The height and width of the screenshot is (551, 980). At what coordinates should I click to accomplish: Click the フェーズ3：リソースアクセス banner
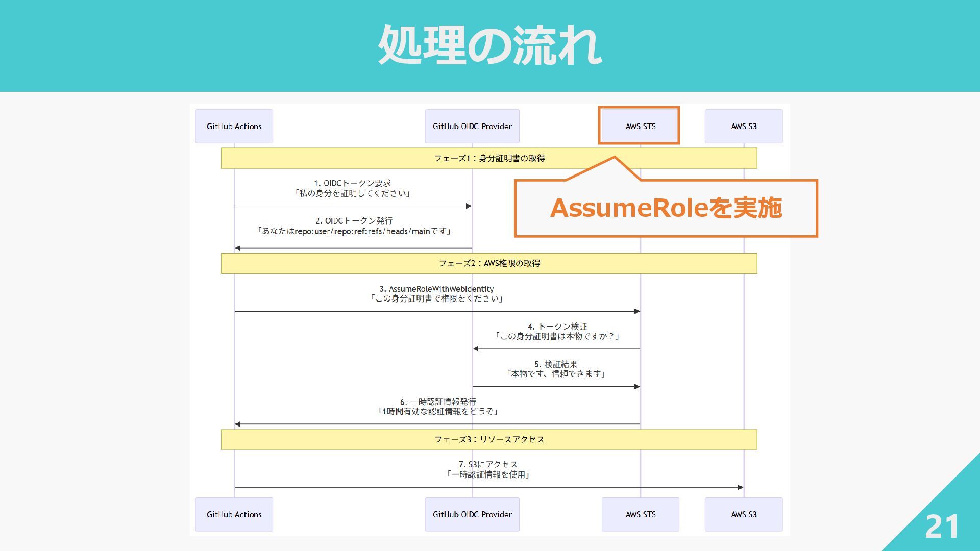pos(489,439)
